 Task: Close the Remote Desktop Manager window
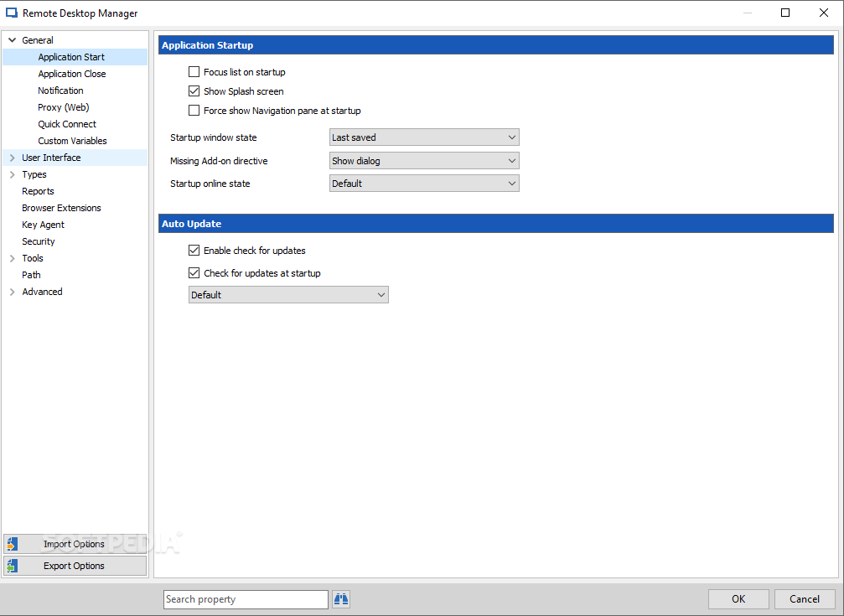(x=824, y=13)
